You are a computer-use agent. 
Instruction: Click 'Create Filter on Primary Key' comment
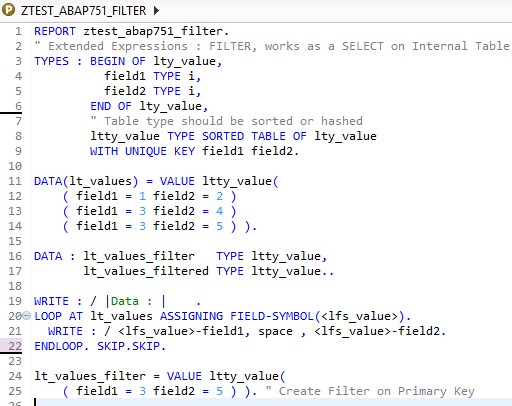pyautogui.click(x=377, y=391)
